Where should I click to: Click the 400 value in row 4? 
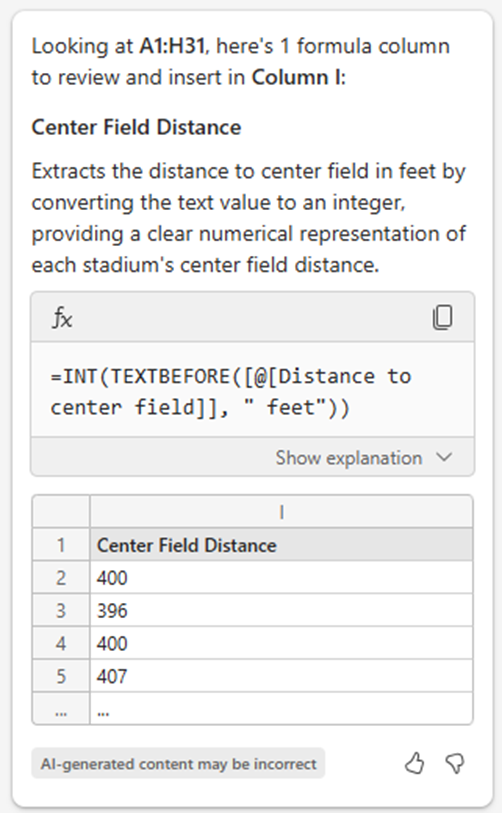tap(112, 643)
